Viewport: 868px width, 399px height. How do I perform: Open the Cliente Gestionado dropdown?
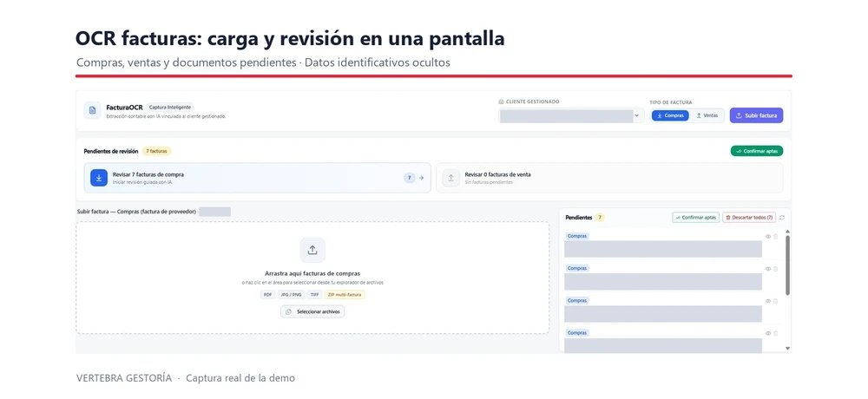(x=636, y=115)
